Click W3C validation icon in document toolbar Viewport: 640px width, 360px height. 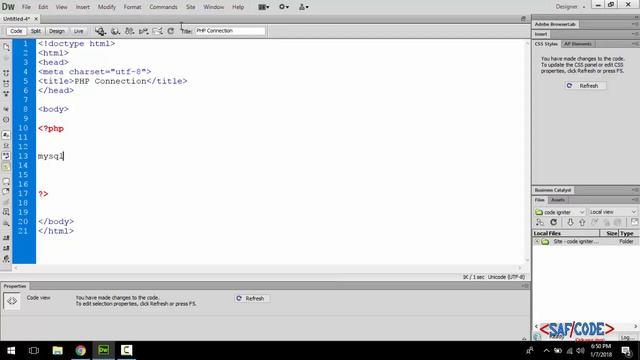(x=143, y=31)
